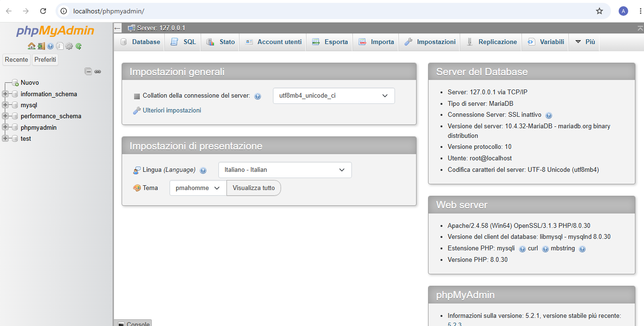Viewport: 644px width, 326px height.
Task: Open the Account utenti tab
Action: point(273,42)
